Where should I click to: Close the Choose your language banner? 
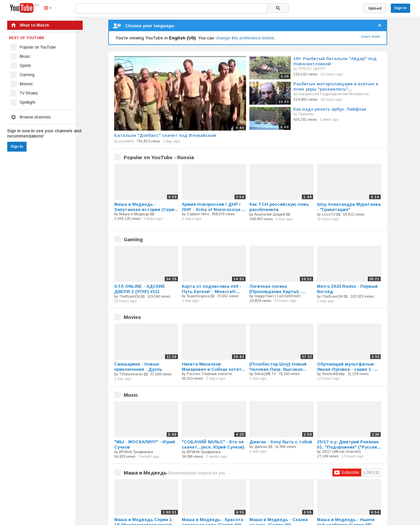click(x=380, y=25)
